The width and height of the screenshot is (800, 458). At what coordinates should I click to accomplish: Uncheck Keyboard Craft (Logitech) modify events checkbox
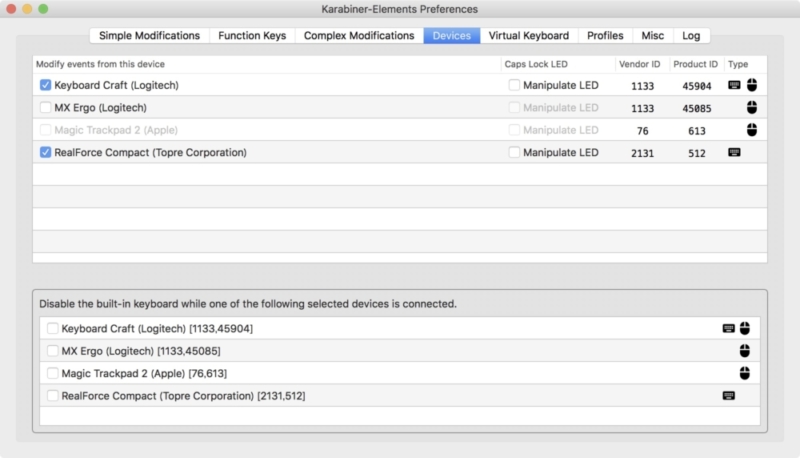point(45,85)
